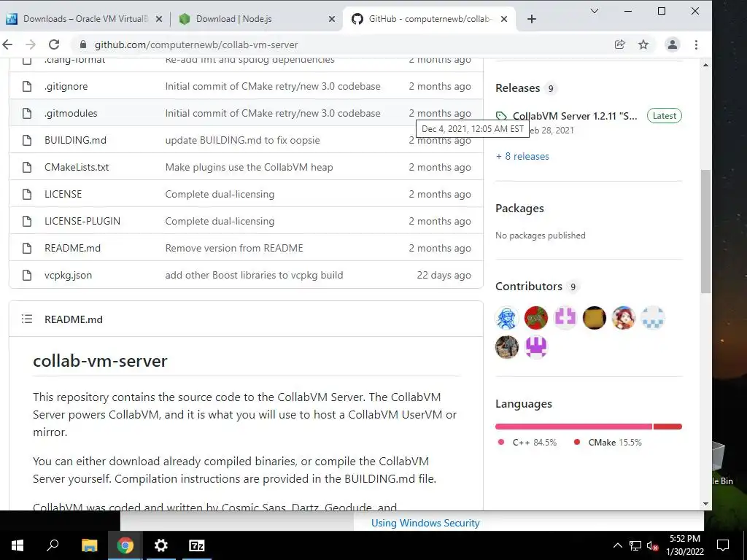The width and height of the screenshot is (747, 560).
Task: Open Chrome three-dot menu
Action: click(x=696, y=44)
